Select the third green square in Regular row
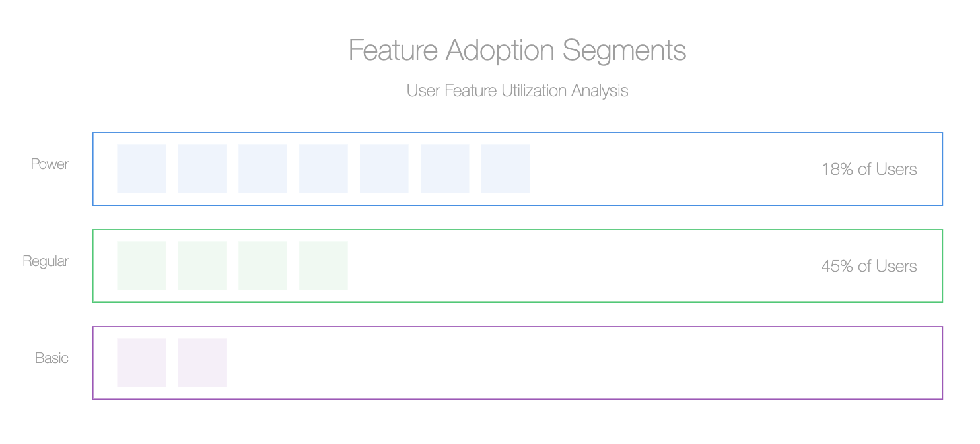980x444 pixels. click(x=263, y=266)
